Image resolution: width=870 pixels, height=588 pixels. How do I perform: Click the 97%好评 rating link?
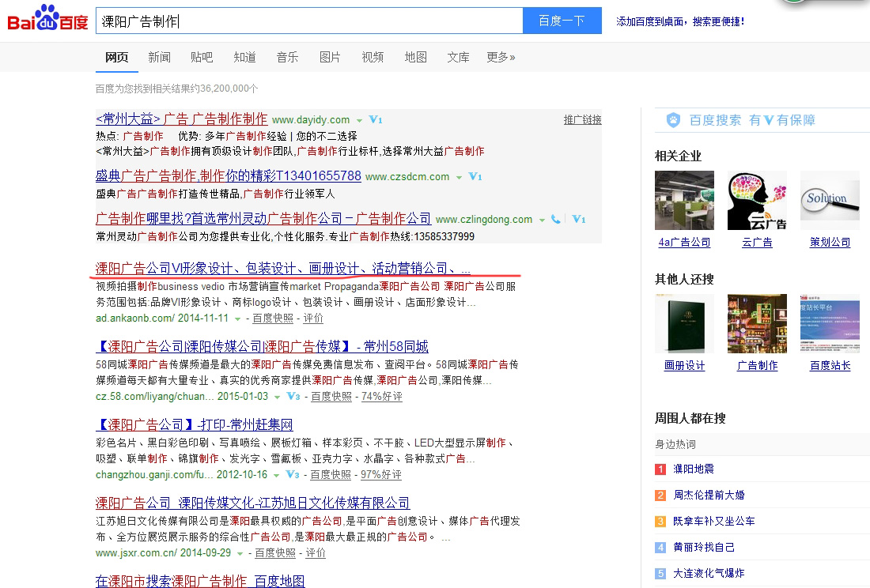click(381, 474)
